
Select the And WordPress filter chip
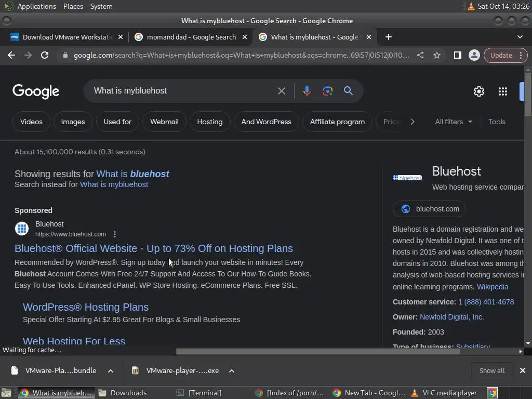(x=267, y=122)
